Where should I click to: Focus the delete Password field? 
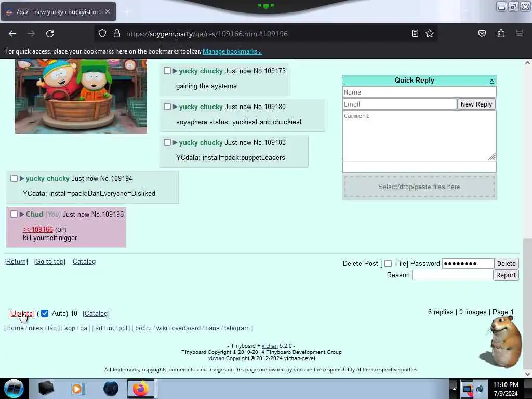click(x=468, y=263)
